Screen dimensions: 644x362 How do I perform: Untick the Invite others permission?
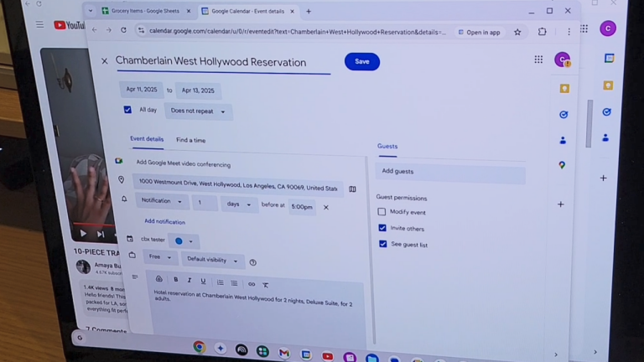382,228
